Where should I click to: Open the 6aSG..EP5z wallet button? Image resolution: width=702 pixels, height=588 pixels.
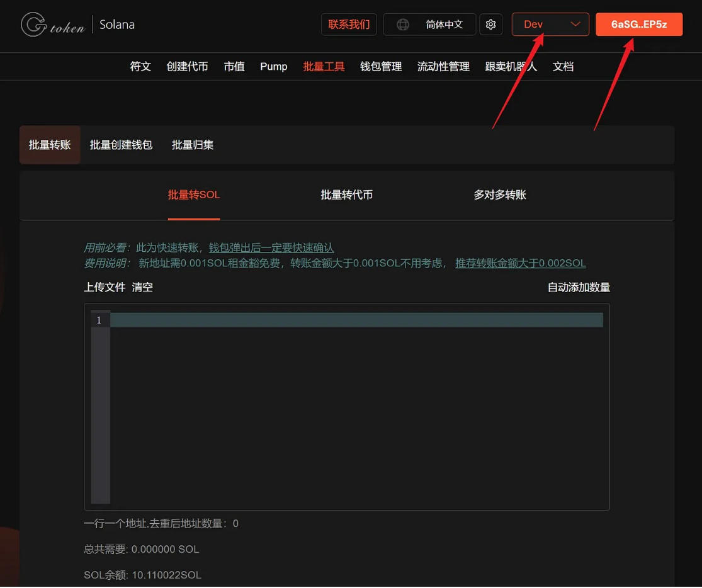point(639,24)
